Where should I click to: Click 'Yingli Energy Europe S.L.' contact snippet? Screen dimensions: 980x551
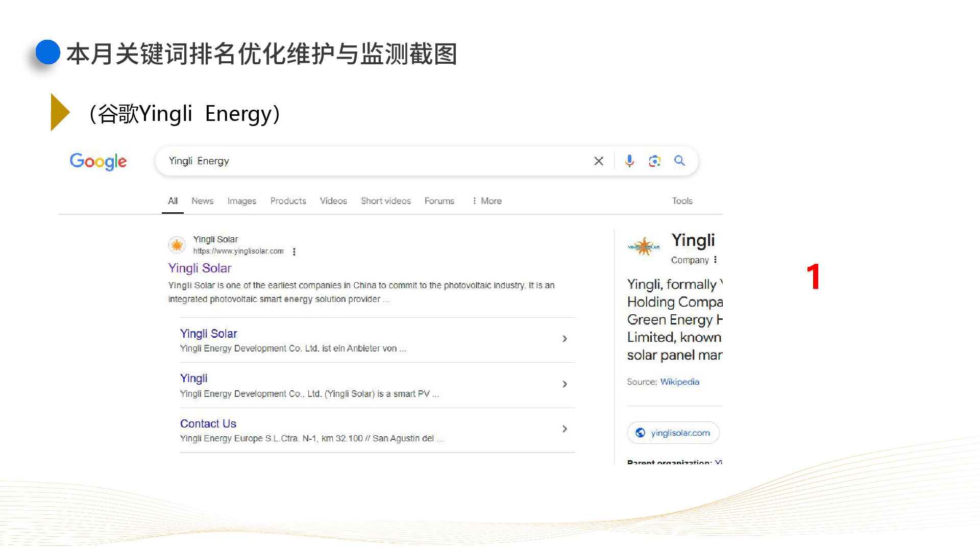[312, 438]
